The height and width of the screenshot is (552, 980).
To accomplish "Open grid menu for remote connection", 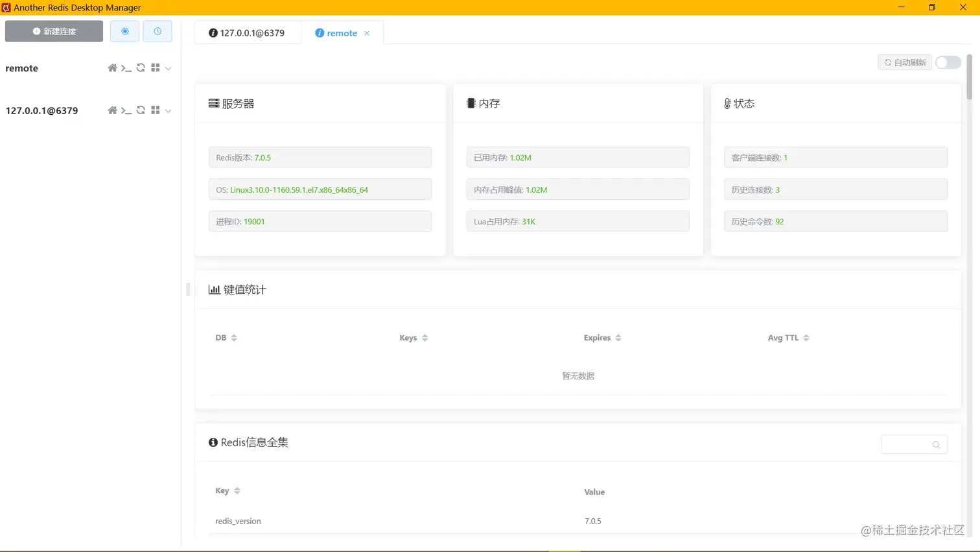I will coord(156,68).
